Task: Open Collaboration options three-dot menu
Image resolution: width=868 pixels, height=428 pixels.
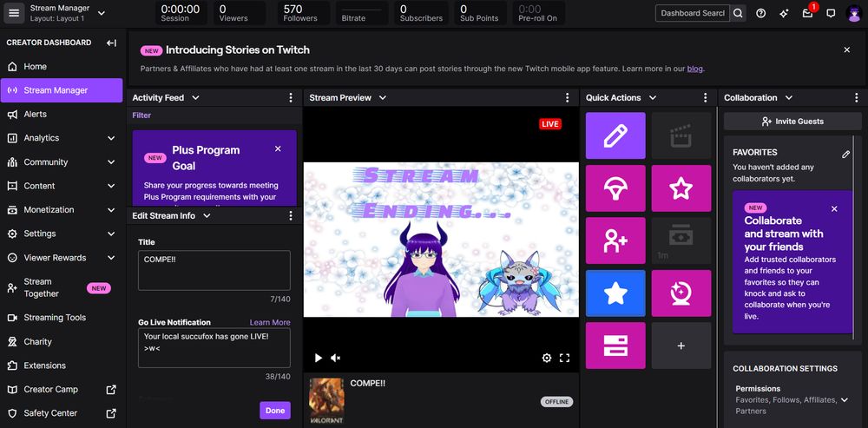Action: (x=857, y=97)
